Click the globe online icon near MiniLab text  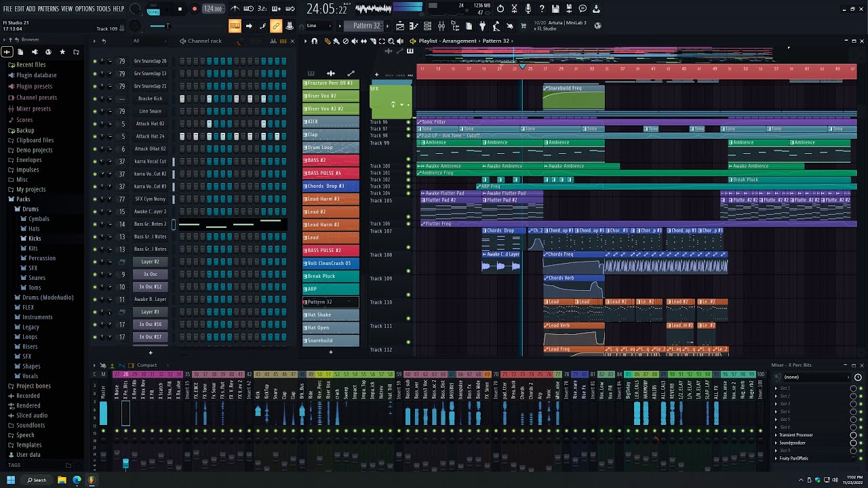(x=597, y=26)
